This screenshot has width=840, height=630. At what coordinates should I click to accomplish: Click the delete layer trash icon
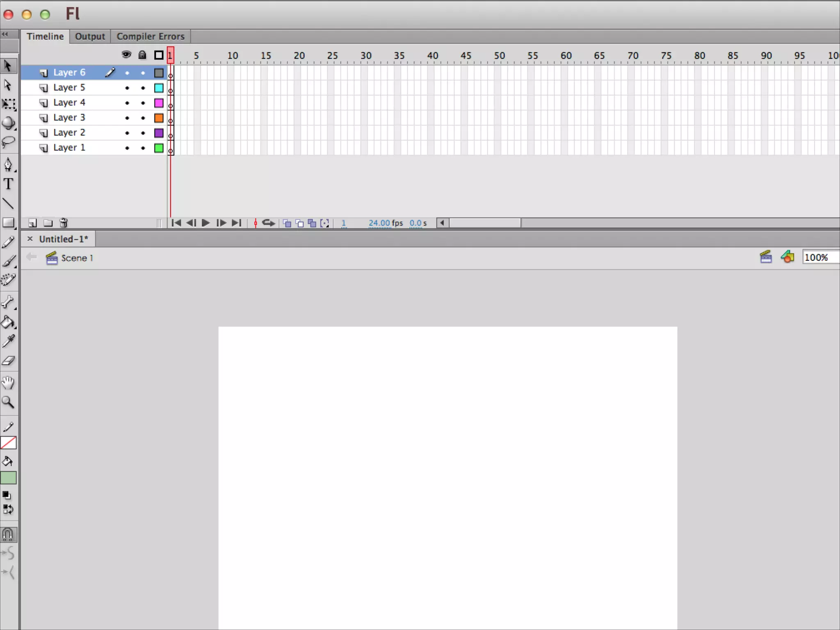[64, 223]
